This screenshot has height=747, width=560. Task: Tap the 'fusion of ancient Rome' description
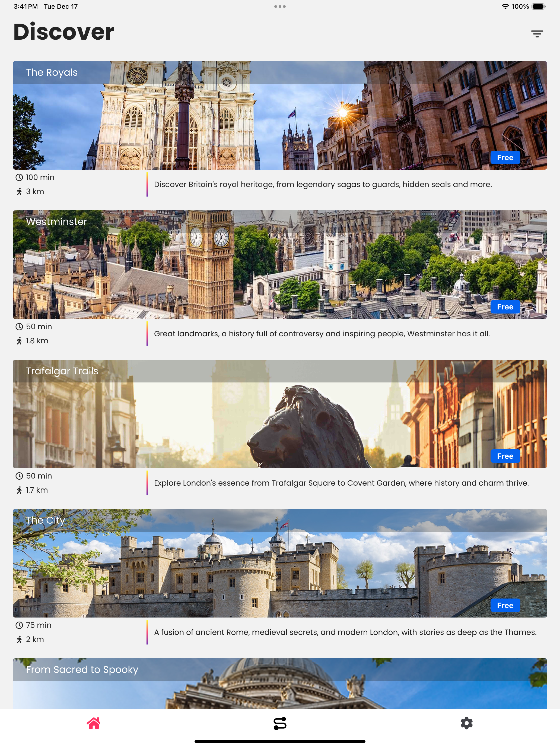click(345, 632)
